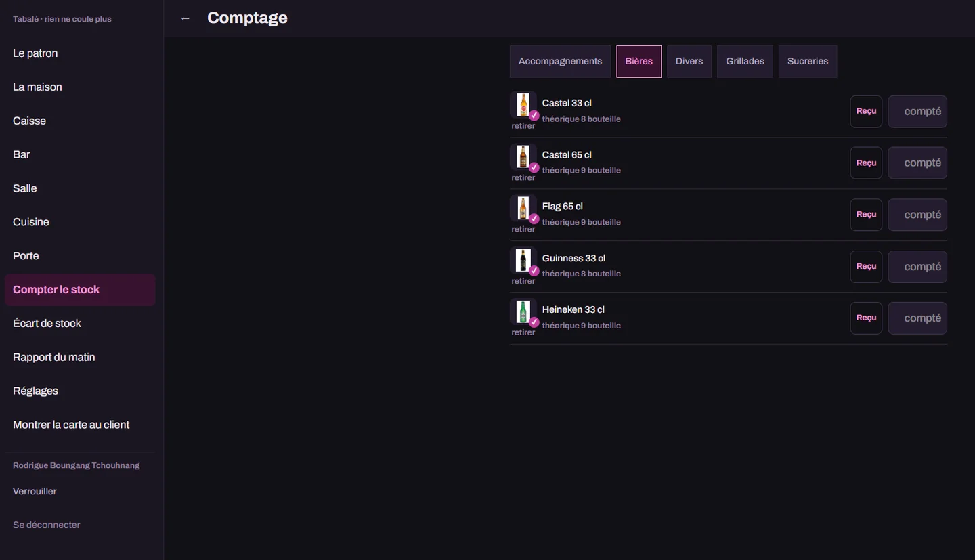The image size is (975, 560).
Task: Open the Guinness 33 cl bottle thumbnail
Action: (523, 260)
